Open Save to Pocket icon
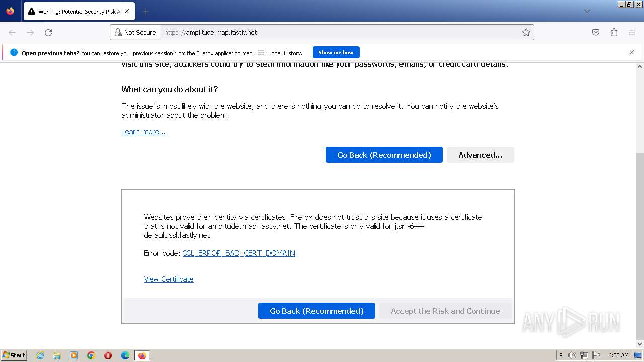The image size is (644, 362). click(596, 32)
